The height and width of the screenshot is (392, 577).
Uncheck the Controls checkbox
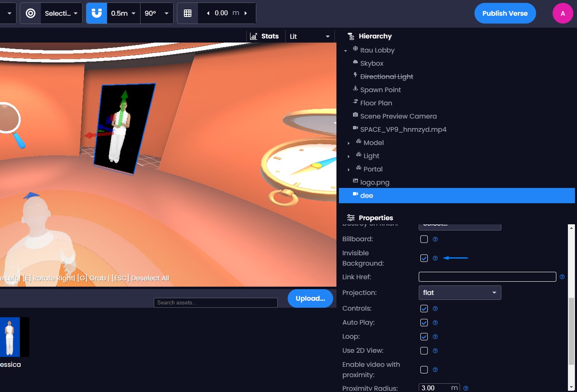(x=424, y=309)
